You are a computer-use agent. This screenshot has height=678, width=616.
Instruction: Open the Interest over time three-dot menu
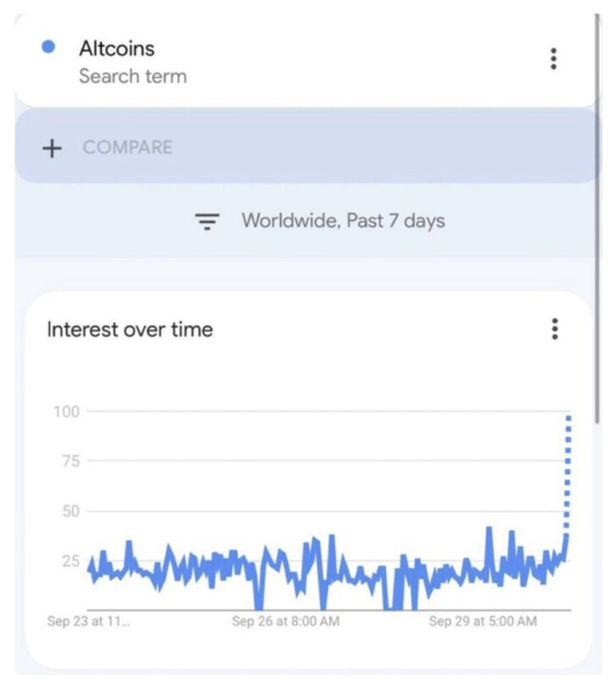click(554, 329)
